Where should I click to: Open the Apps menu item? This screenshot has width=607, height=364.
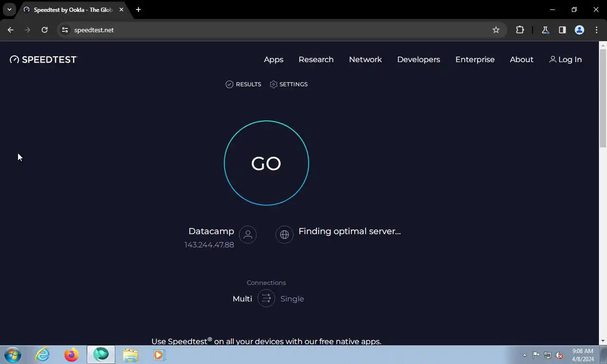(274, 59)
